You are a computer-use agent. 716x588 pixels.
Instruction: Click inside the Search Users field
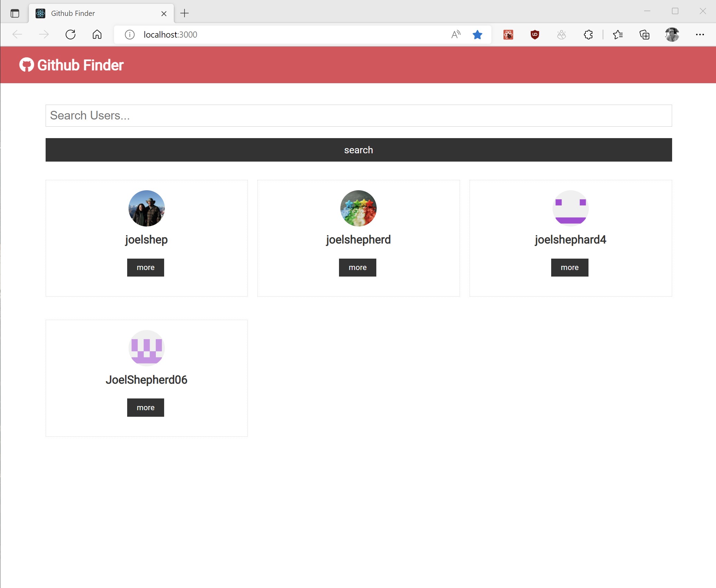pyautogui.click(x=358, y=115)
